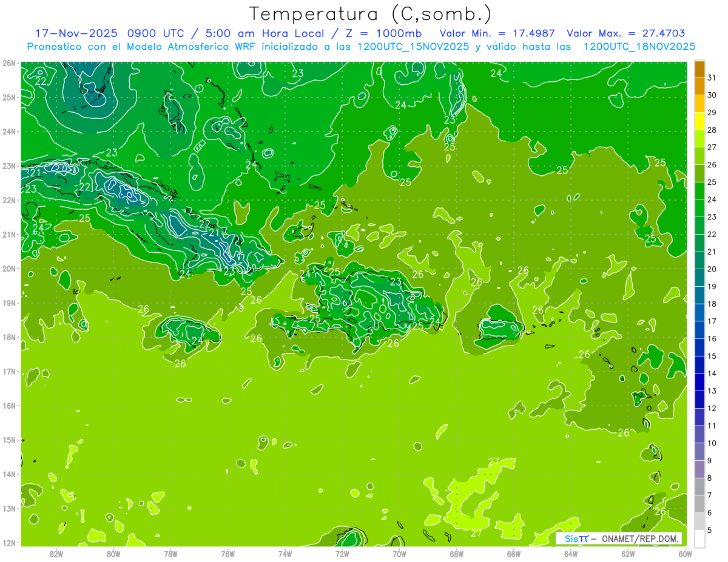Click the 78W longitude axis label
This screenshot has height=562, width=728.
(170, 554)
